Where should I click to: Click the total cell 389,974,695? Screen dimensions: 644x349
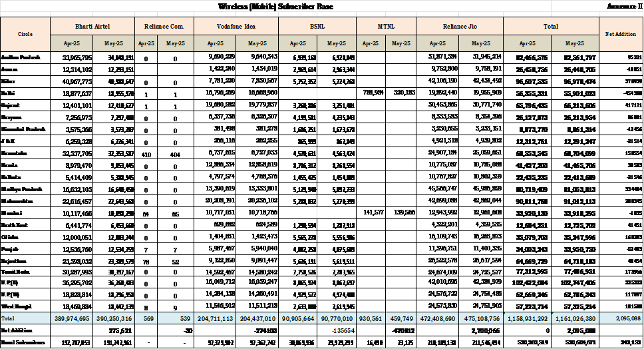point(71,318)
